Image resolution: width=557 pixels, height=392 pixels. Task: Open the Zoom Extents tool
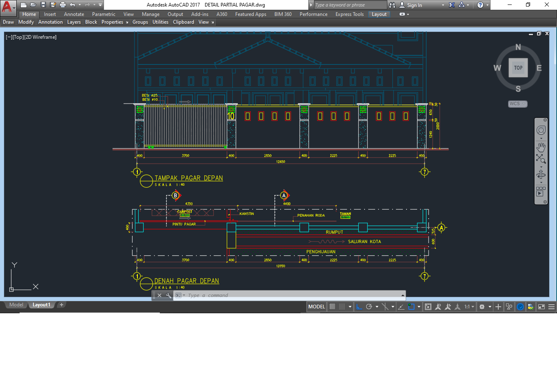point(541,158)
